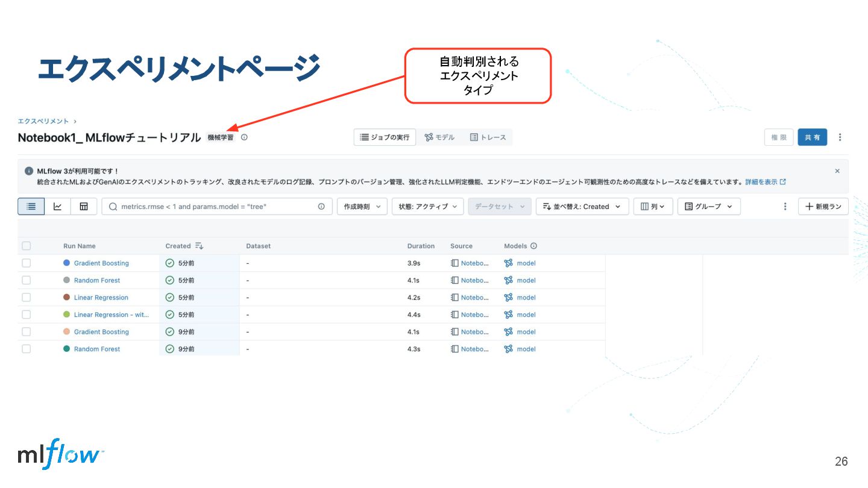Open the toolbar kebab menu beside 新規ラン
Viewport: 868px width, 488px height.
click(x=785, y=207)
